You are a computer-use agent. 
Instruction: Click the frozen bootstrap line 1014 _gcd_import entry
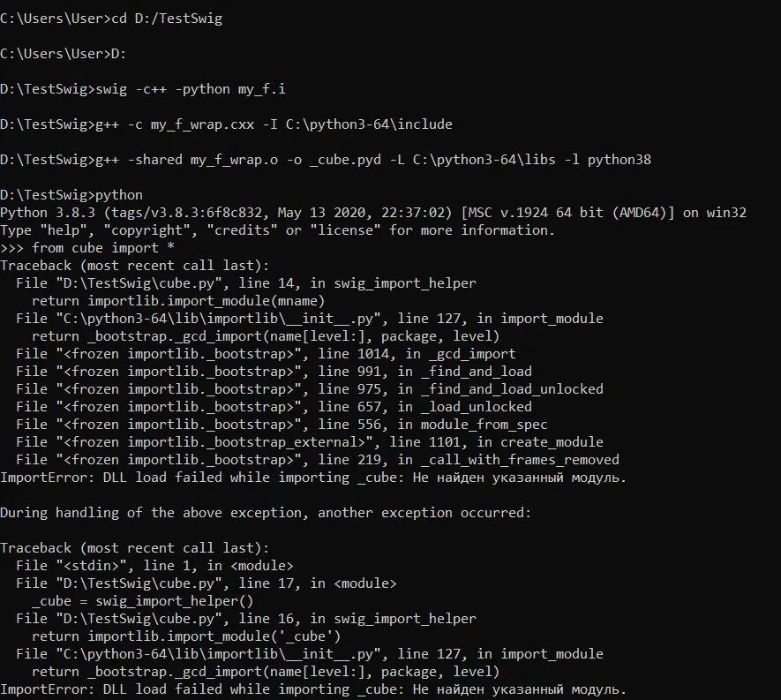(x=266, y=354)
